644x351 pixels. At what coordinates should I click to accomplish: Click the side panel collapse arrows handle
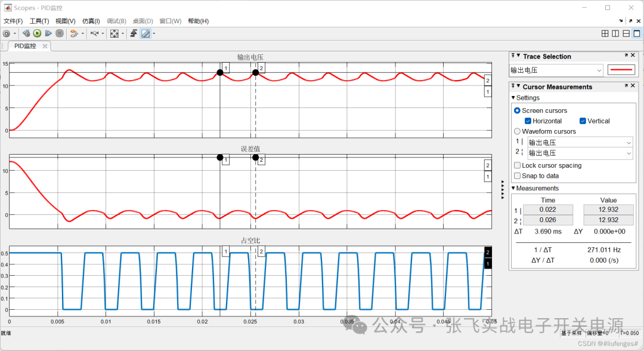coord(502,189)
